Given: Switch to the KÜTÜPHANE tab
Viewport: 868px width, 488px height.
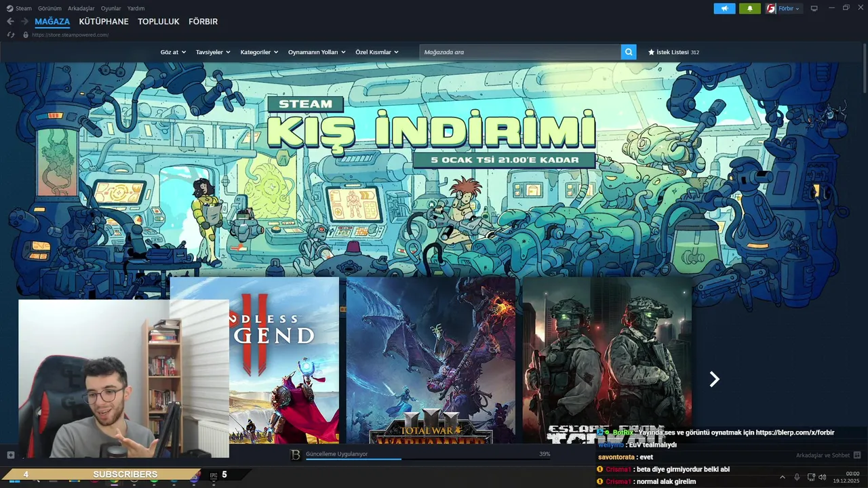Looking at the screenshot, I should coord(104,22).
